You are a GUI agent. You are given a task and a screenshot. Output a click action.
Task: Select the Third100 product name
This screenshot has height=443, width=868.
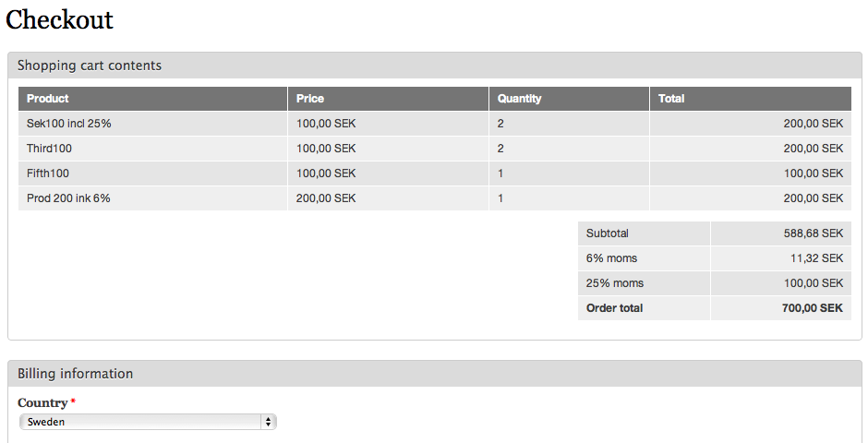tap(49, 149)
